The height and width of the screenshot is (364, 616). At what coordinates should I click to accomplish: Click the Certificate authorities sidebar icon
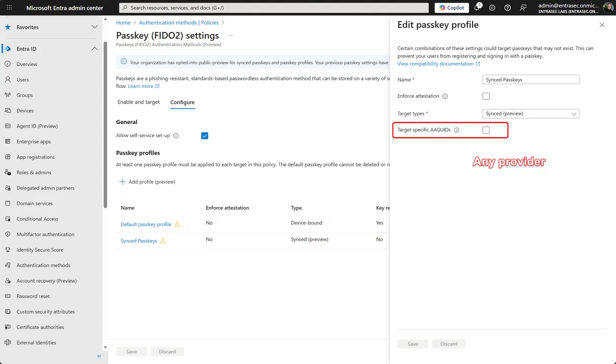[7, 327]
